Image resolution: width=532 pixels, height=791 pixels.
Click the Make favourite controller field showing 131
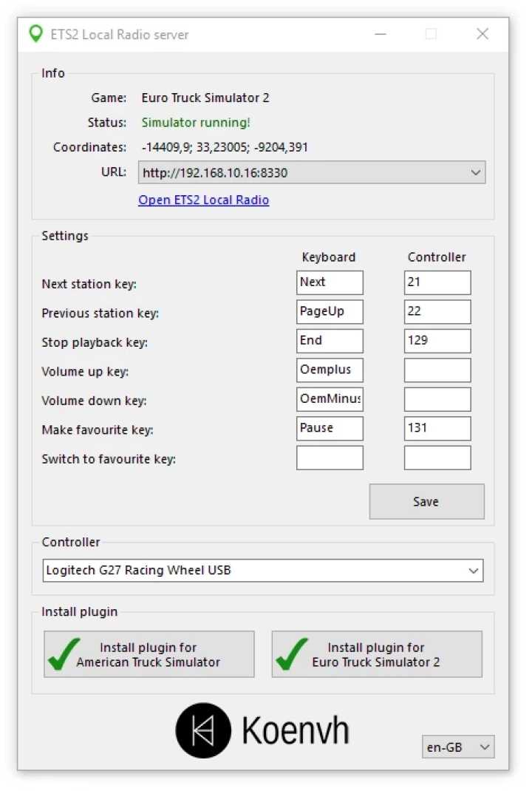pos(437,428)
